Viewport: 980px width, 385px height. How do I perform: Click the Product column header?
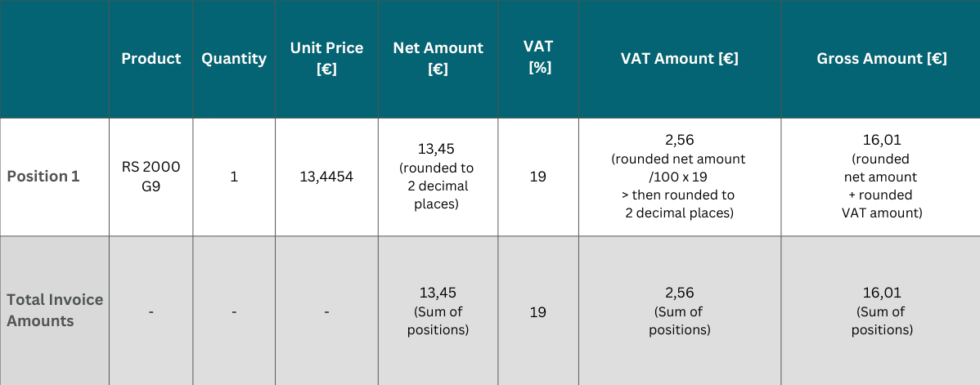(151, 59)
